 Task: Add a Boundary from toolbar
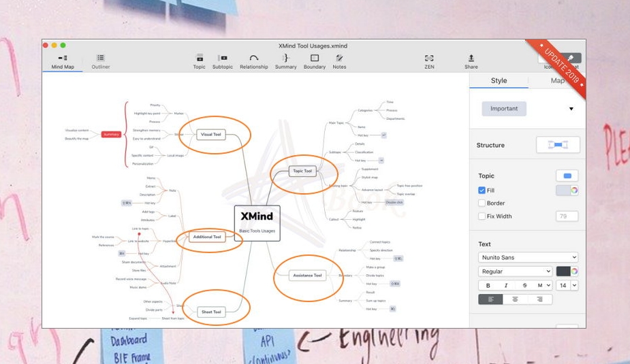coord(315,62)
